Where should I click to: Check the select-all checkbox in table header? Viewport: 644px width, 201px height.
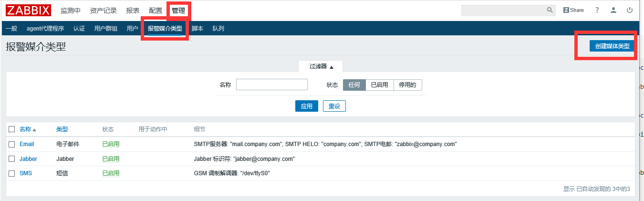click(12, 129)
